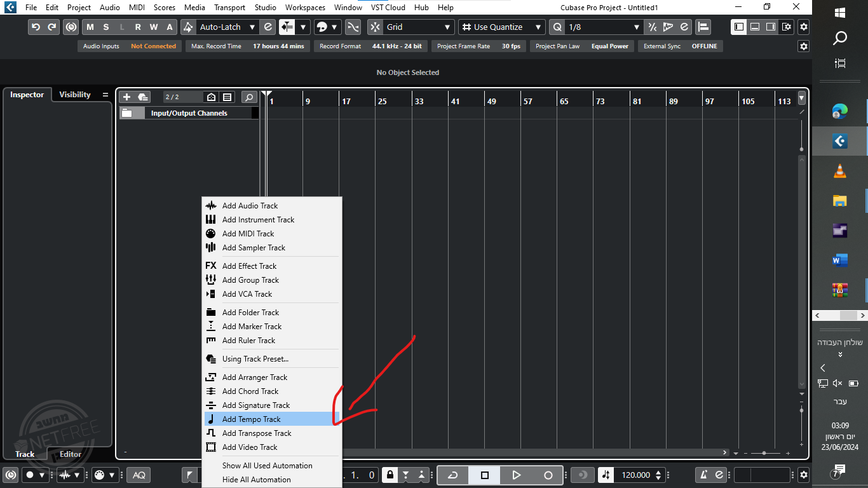Viewport: 868px width, 488px height.
Task: Open the VST Cloud menu
Action: (x=388, y=8)
